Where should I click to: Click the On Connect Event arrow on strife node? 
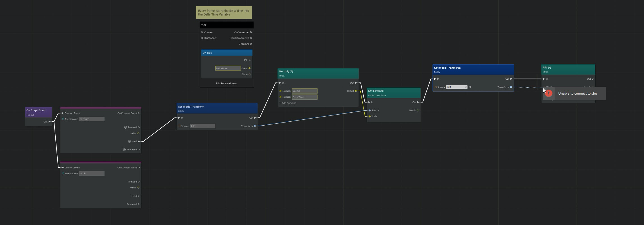pyautogui.click(x=139, y=168)
